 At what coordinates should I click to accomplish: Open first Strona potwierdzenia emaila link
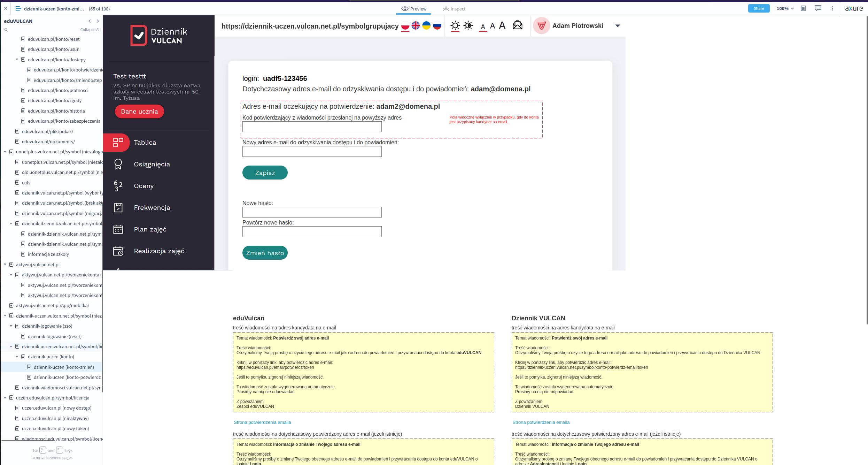click(262, 422)
